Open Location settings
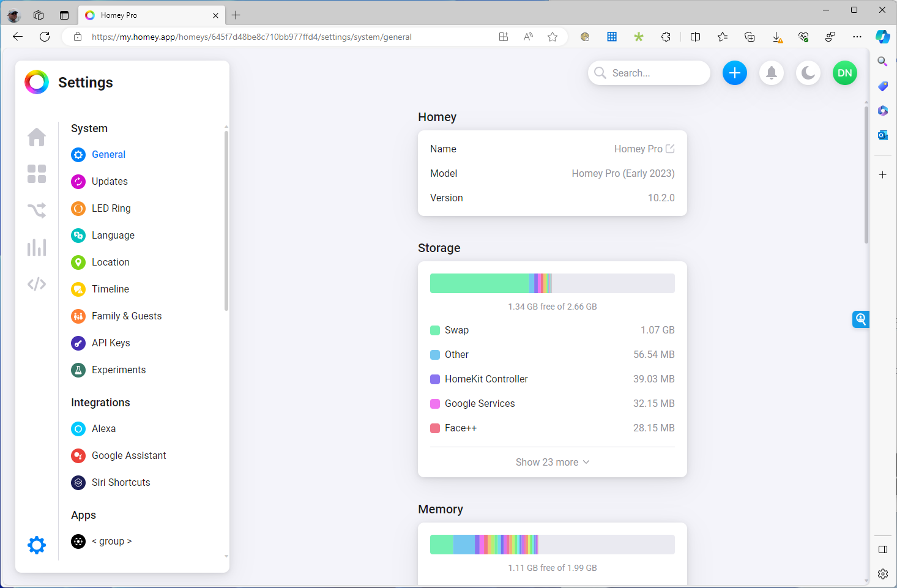Image resolution: width=897 pixels, height=588 pixels. coord(111,262)
